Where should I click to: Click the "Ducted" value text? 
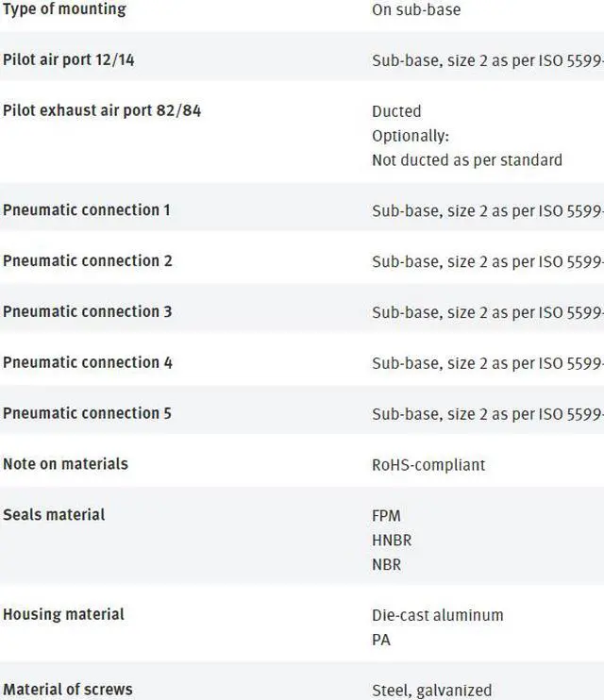click(x=396, y=111)
